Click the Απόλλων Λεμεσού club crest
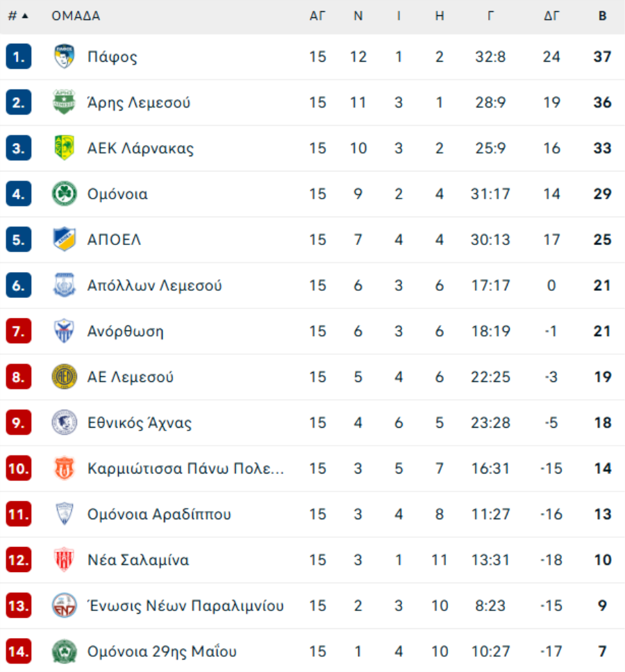This screenshot has width=625, height=672. point(65,285)
